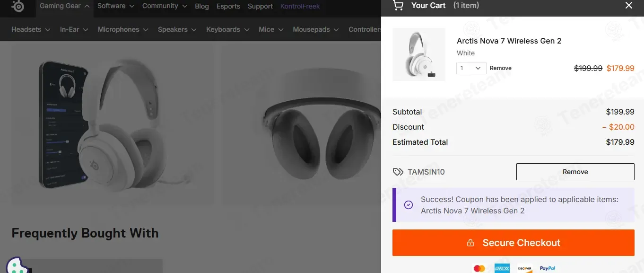The width and height of the screenshot is (644, 273).
Task: Open the Support page
Action: (260, 6)
